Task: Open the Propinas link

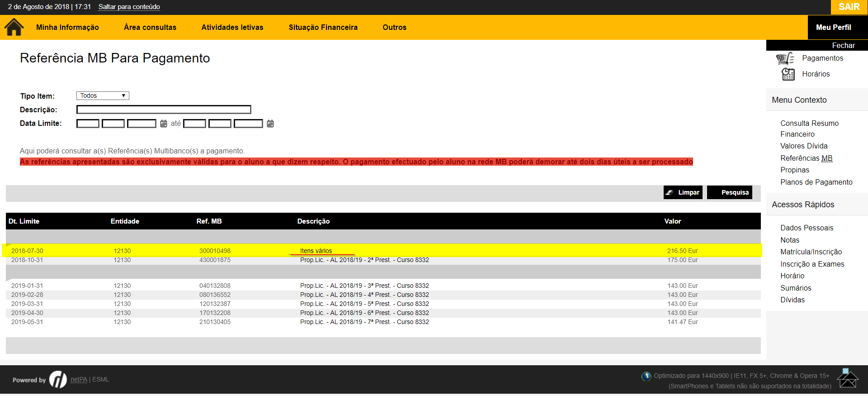Action: (795, 170)
